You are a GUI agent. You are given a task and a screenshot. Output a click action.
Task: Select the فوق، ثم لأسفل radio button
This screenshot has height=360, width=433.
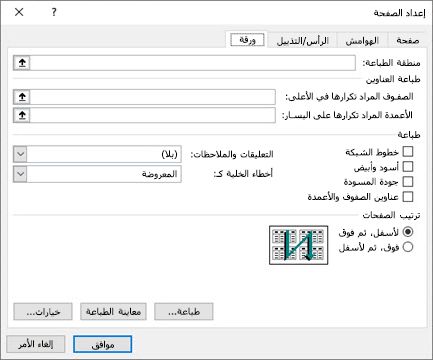point(408,247)
